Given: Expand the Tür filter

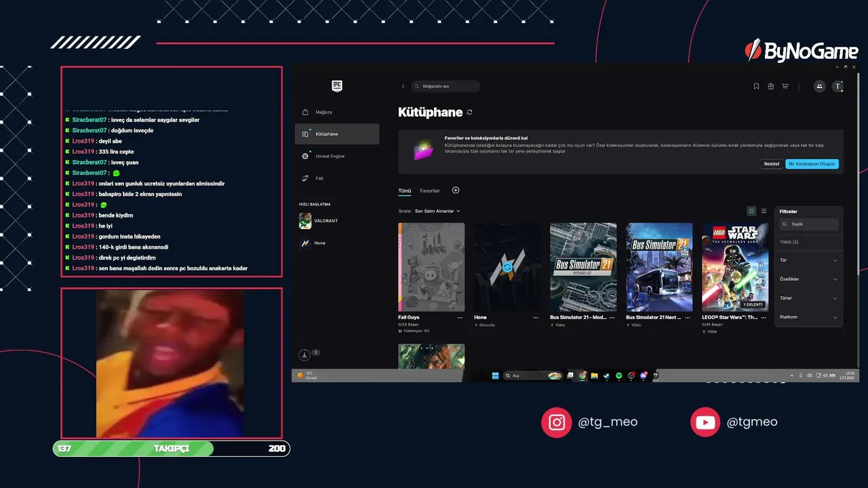Looking at the screenshot, I should coord(808,260).
